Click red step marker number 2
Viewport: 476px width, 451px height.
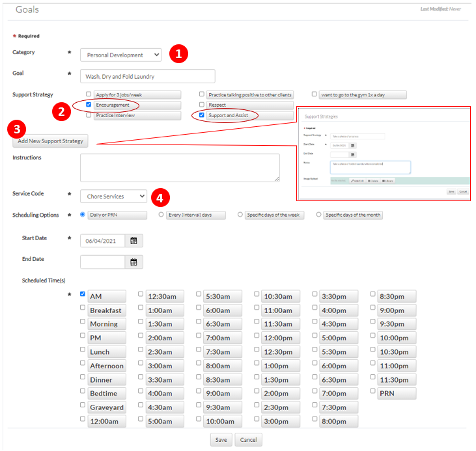(x=62, y=111)
